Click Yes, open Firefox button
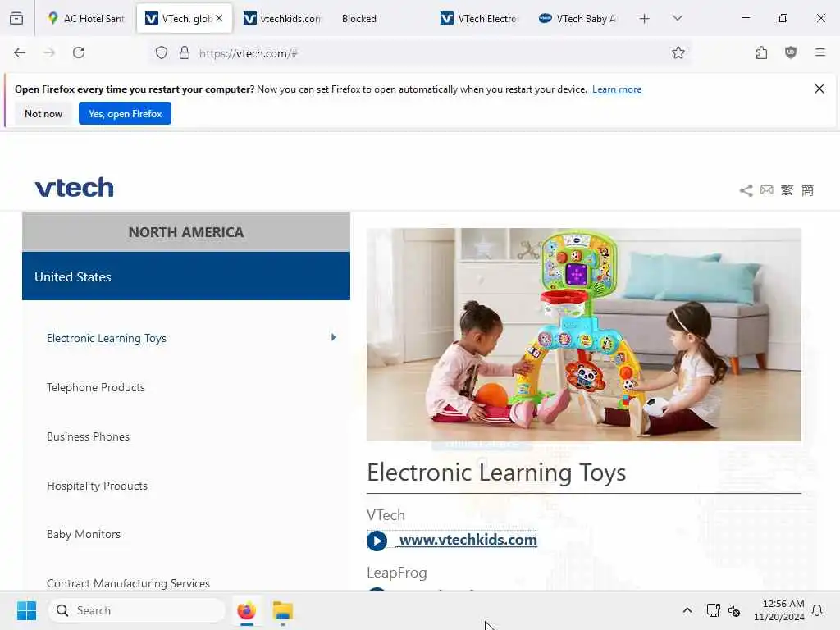This screenshot has height=630, width=840. (x=125, y=113)
